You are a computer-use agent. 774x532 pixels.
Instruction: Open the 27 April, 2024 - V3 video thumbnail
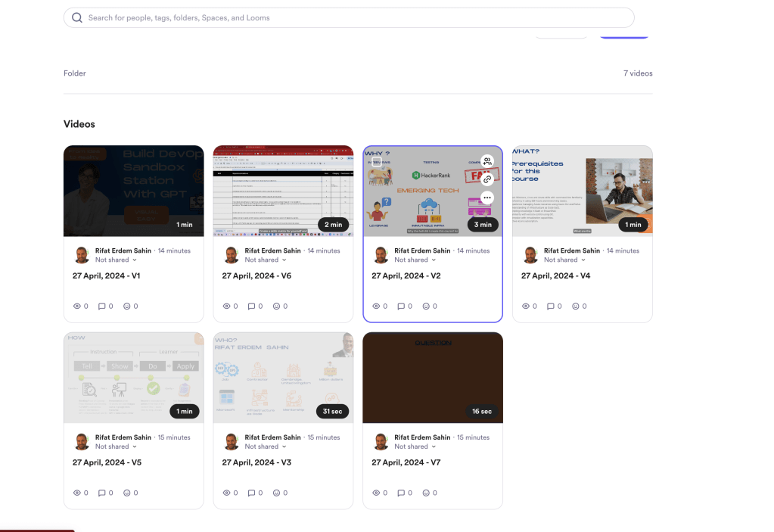click(283, 378)
